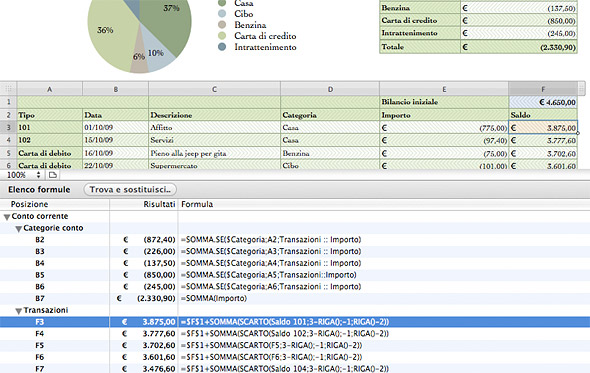Select formula list row F5
This screenshot has width=590, height=373.
[295, 345]
